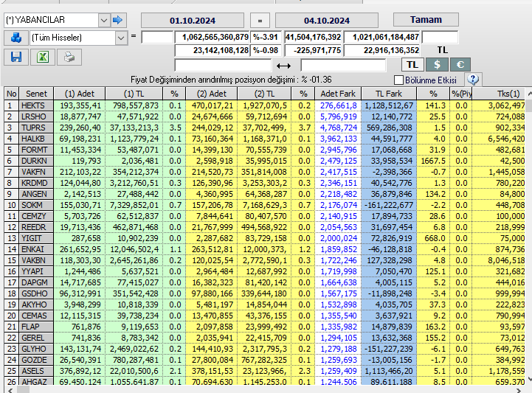Select the KRDMD stock cell

coord(36,183)
